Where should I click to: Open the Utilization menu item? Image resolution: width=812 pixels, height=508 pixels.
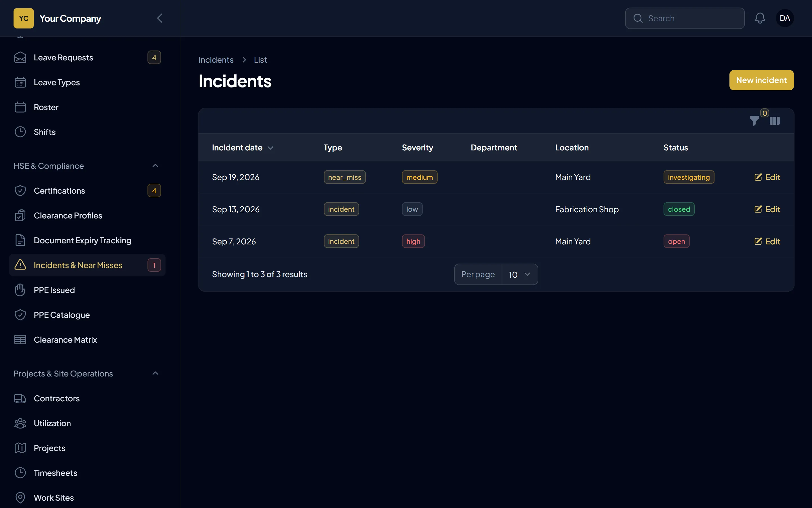[87, 423]
